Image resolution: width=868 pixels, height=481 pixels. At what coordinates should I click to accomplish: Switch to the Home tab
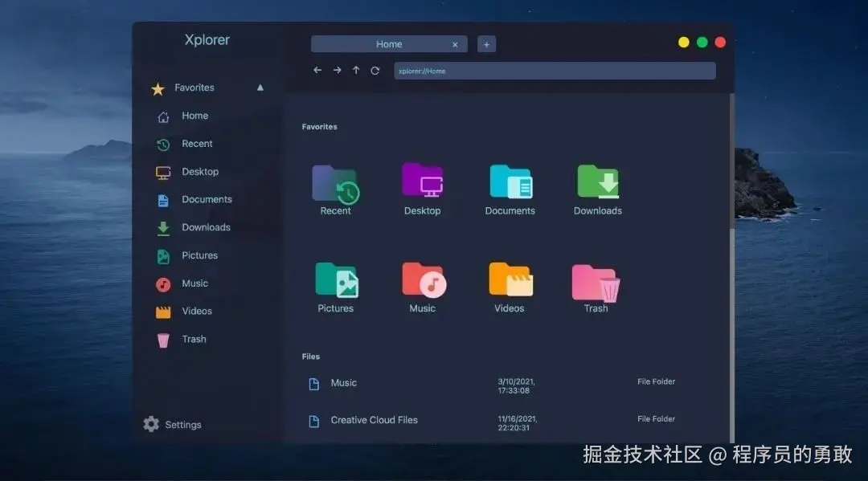[389, 44]
